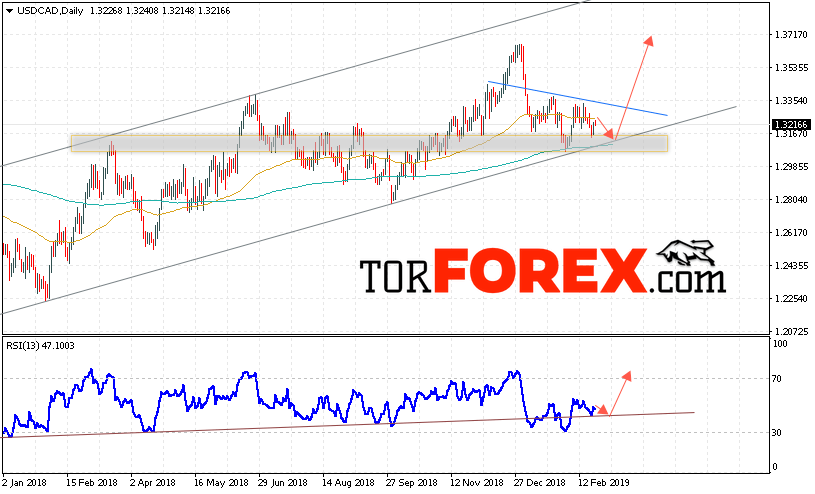Select the blue descending resistance trendline
Screen dimensions: 815x494
tap(577, 98)
